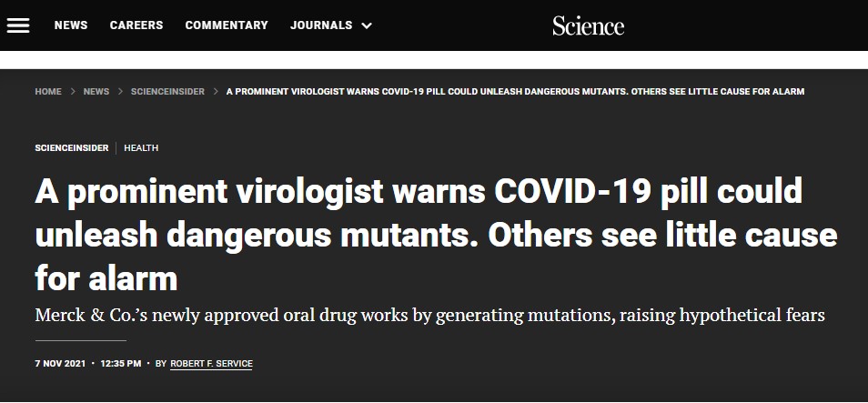Screen dimensions: 868x403
Task: Expand the chevron next to Journals
Action: [367, 25]
